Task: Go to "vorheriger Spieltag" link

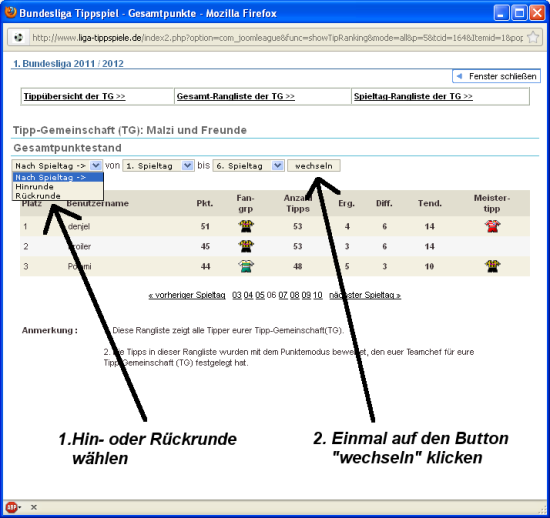Action: coord(187,295)
